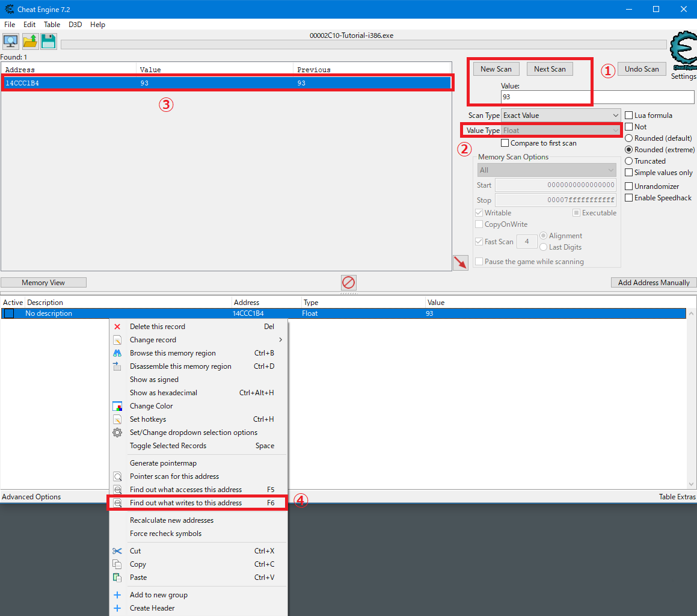Click the Browse this memory region binoculars icon
This screenshot has height=616, width=697.
point(117,353)
